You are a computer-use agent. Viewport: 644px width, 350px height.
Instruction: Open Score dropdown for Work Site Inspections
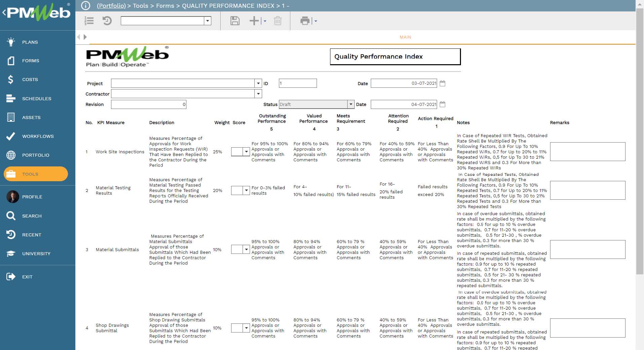coord(246,152)
